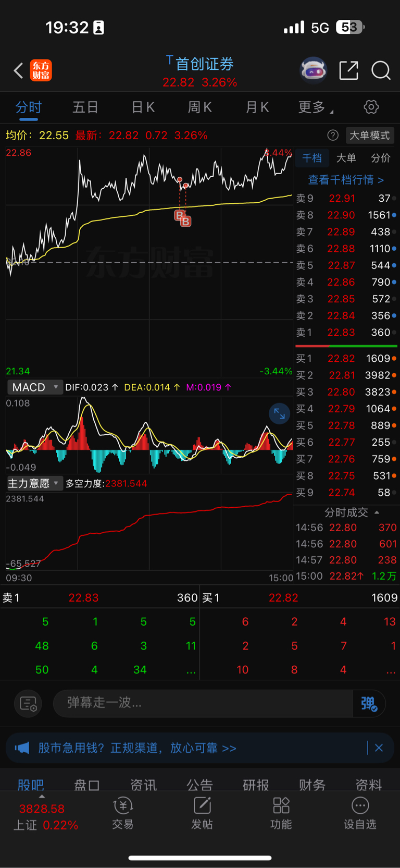Open the 财务 section tab
This screenshot has width=400, height=868.
(x=312, y=785)
